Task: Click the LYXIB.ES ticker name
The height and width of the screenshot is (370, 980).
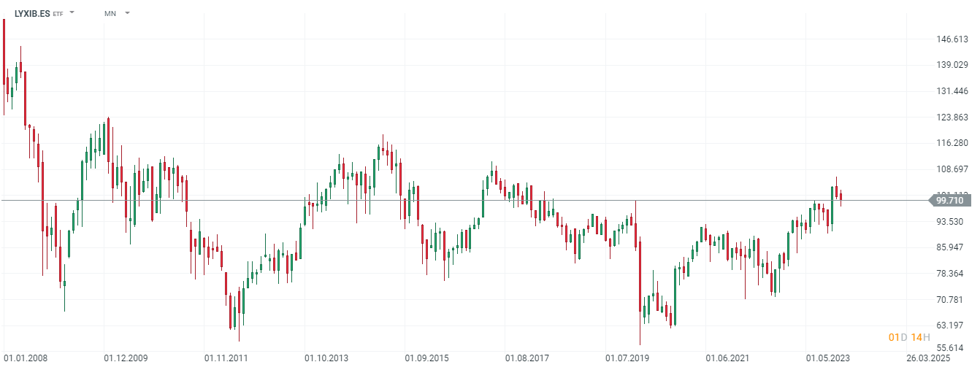Action: coord(32,13)
